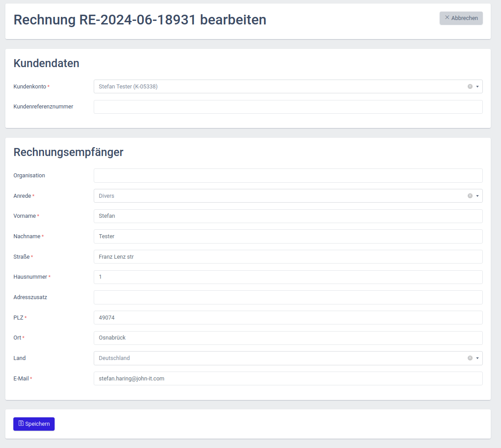
Task: Edit the Nachname field containing Tester
Action: (x=288, y=236)
